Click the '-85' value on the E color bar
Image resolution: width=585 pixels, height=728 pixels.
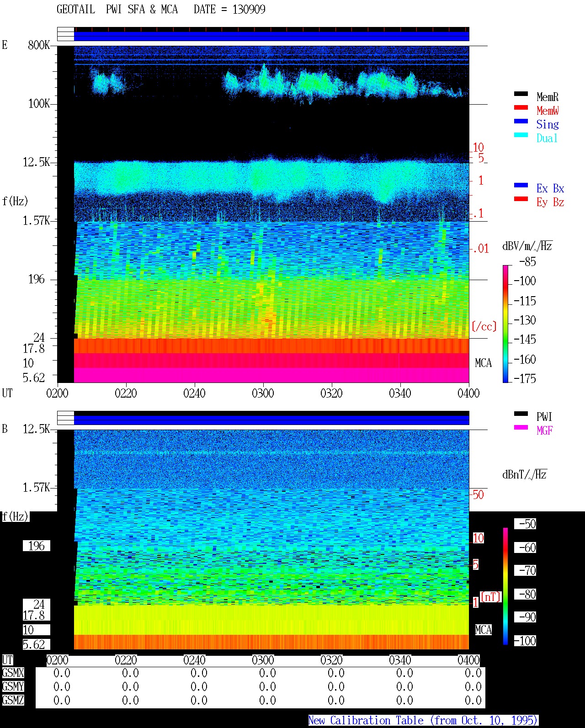[527, 262]
